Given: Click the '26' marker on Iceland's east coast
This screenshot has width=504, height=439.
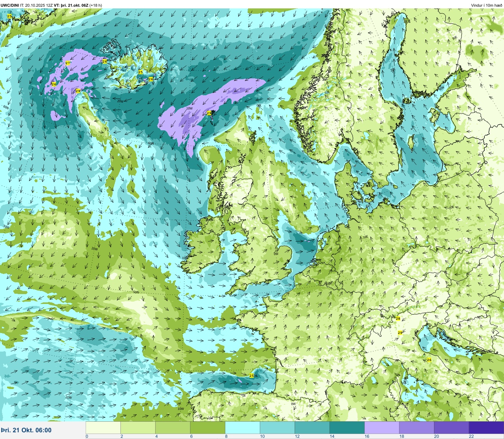Looking at the screenshot, I should [x=151, y=79].
